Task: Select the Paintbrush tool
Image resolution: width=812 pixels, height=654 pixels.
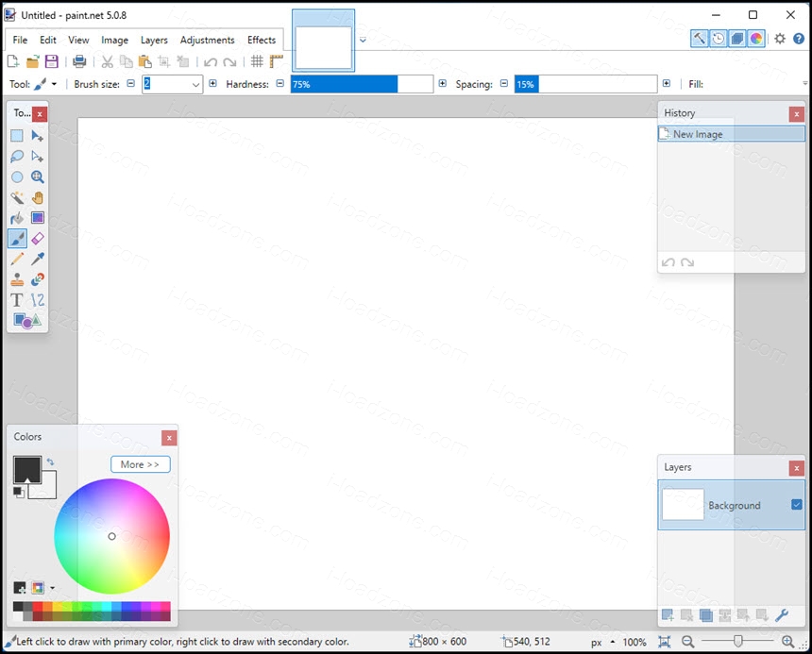Action: click(x=17, y=239)
